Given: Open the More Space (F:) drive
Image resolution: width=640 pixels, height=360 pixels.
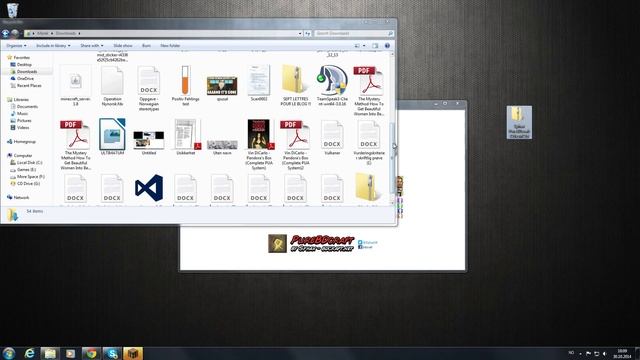Looking at the screenshot, I should [x=31, y=177].
